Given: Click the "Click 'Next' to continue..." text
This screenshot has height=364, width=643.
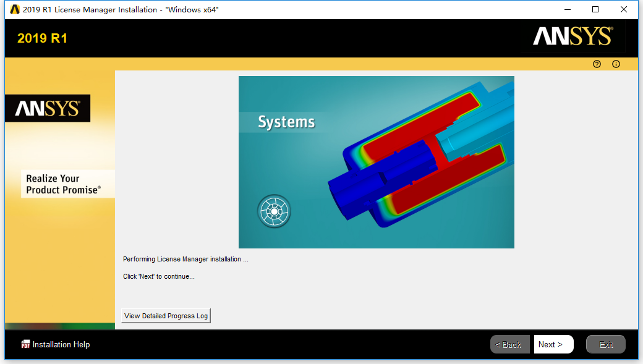Looking at the screenshot, I should pos(159,276).
